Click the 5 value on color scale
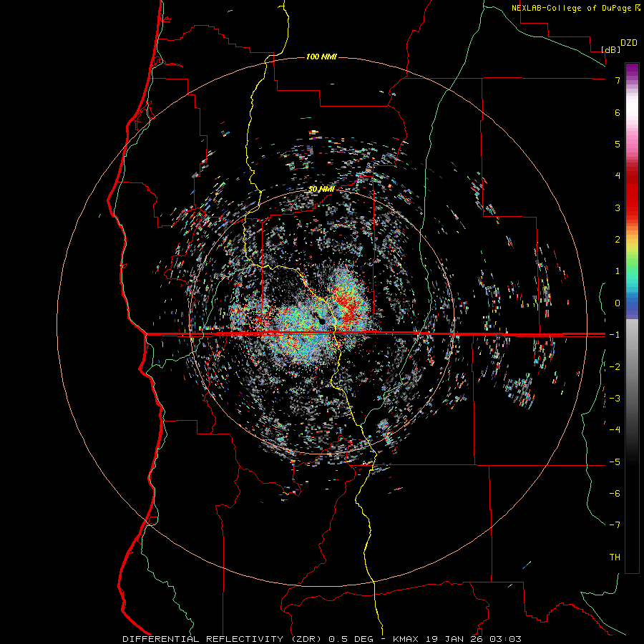This screenshot has width=644, height=644. 618,144
